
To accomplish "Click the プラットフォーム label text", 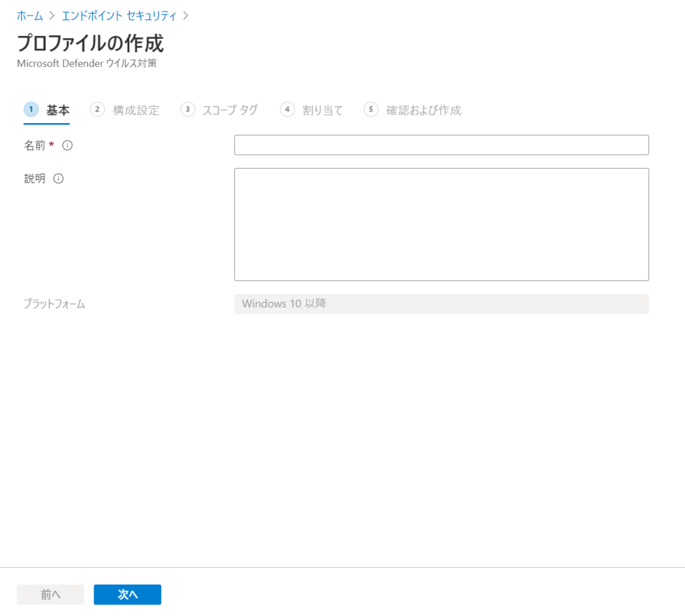I will 54,304.
